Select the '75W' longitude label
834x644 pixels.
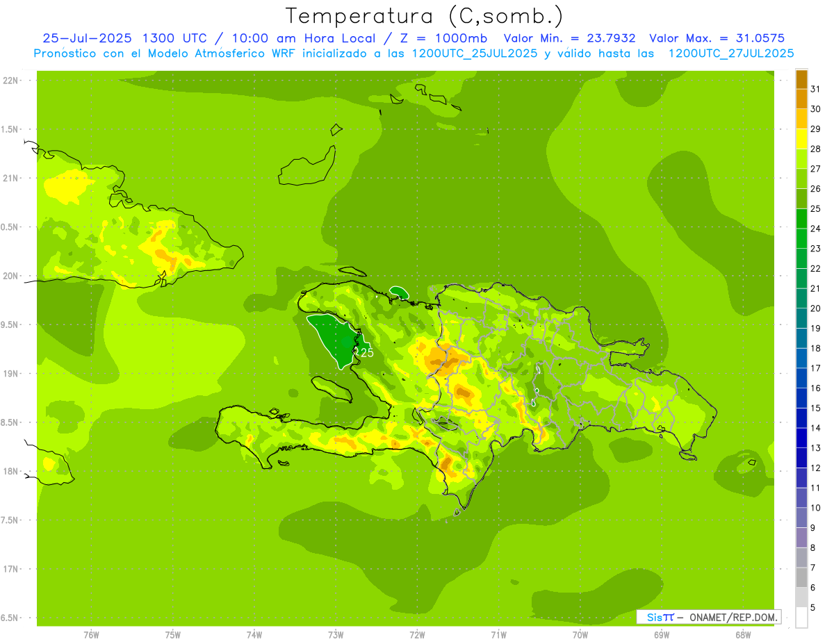(x=173, y=635)
